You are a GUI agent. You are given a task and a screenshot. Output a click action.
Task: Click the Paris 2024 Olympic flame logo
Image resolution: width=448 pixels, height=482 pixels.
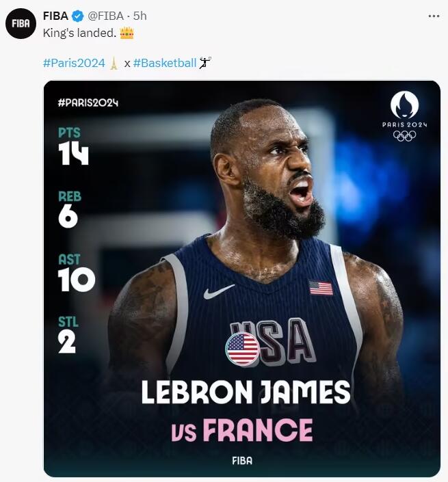[404, 105]
